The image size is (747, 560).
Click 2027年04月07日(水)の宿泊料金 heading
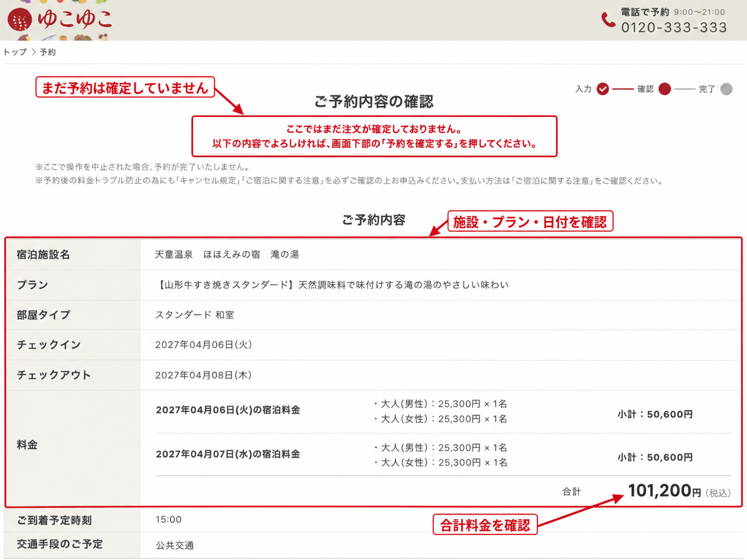(x=228, y=454)
